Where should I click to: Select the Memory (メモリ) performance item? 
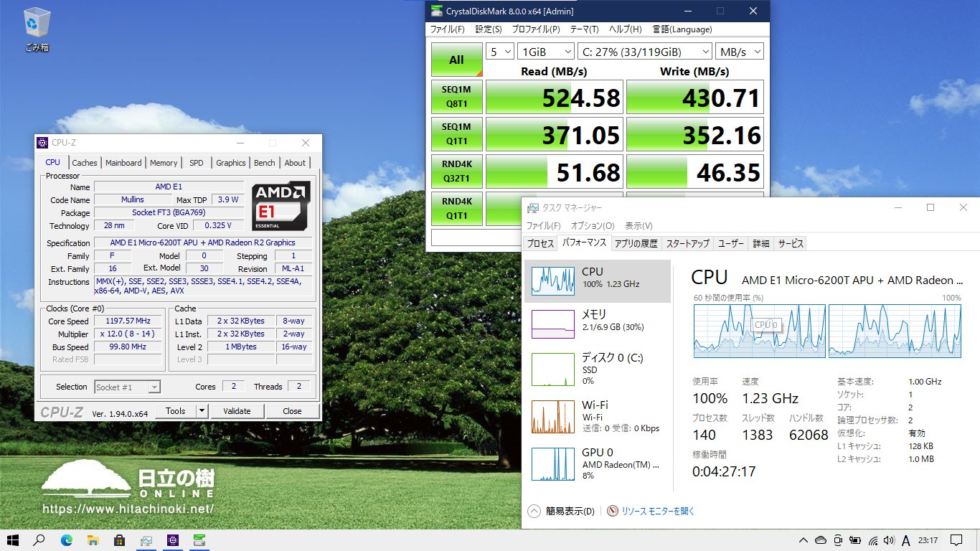coord(597,324)
